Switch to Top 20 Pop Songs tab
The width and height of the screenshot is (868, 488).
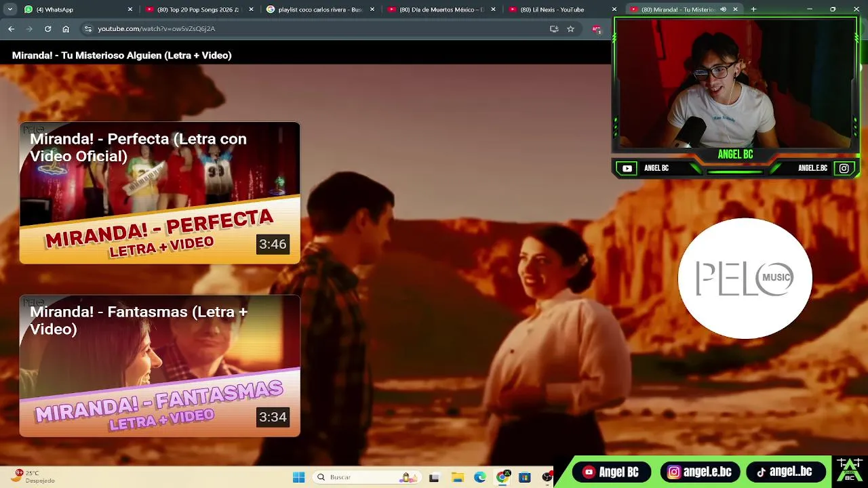click(x=199, y=9)
